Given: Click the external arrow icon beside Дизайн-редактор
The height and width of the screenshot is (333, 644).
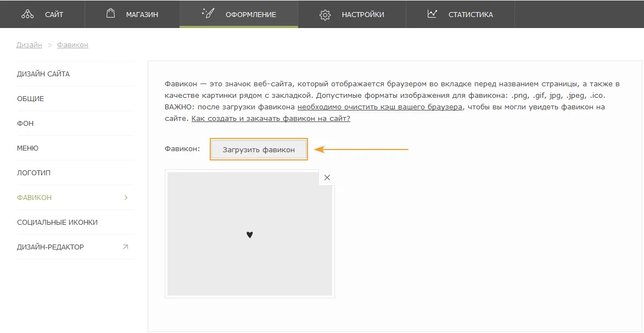Looking at the screenshot, I should tap(126, 247).
